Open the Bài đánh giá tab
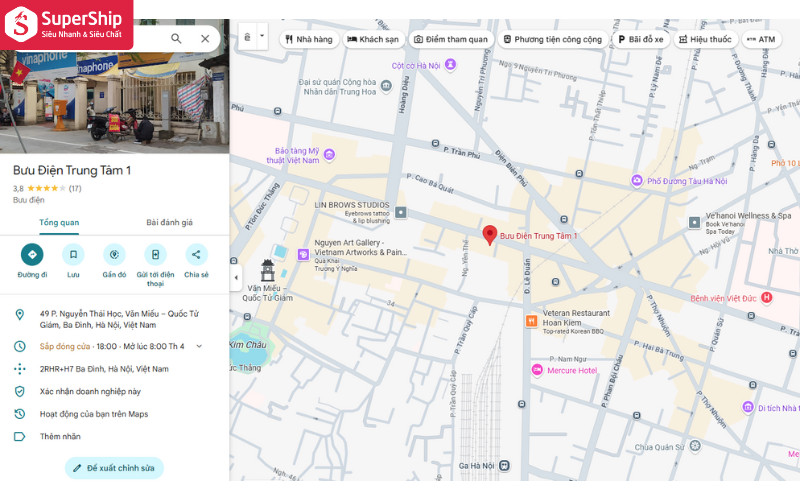This screenshot has width=800, height=500. (169, 222)
